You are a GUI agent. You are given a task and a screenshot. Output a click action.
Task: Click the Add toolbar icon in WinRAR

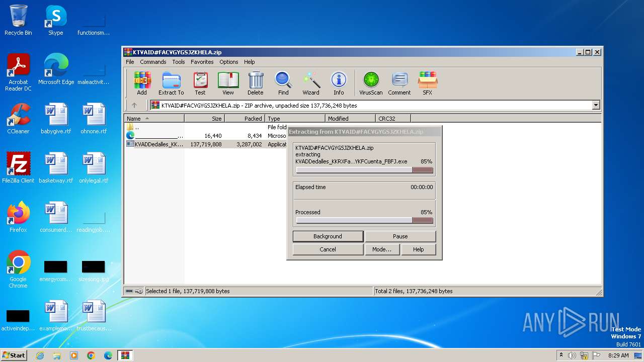point(142,83)
